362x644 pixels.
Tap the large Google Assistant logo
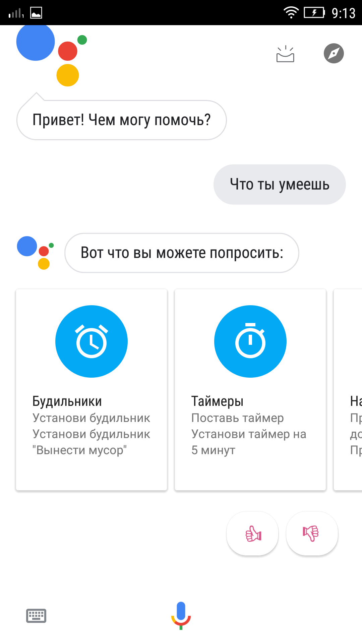tap(52, 56)
